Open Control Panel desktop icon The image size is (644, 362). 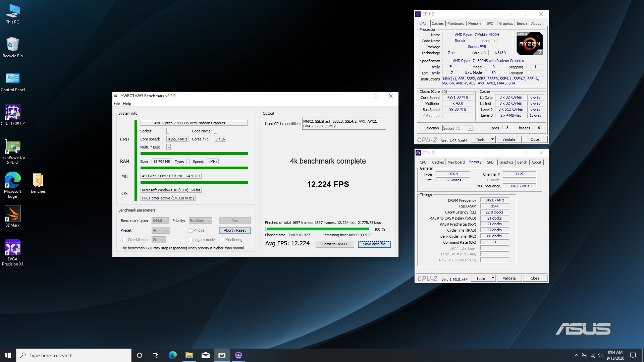tap(12, 81)
